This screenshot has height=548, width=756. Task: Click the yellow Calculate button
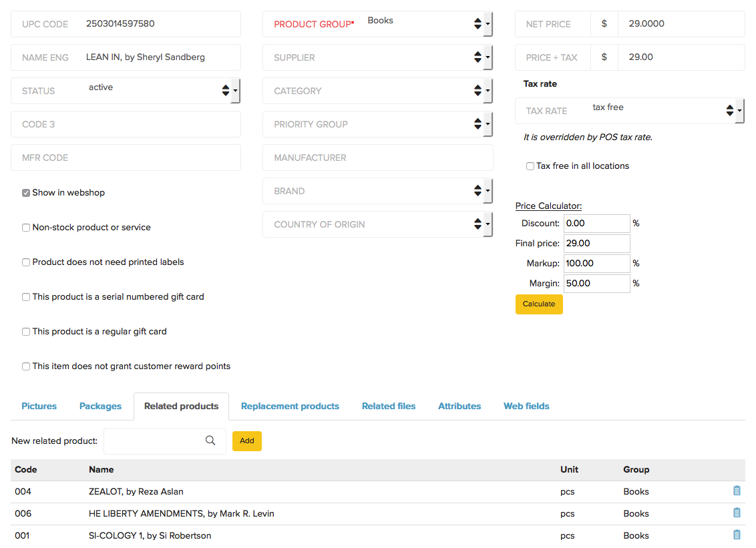click(539, 304)
